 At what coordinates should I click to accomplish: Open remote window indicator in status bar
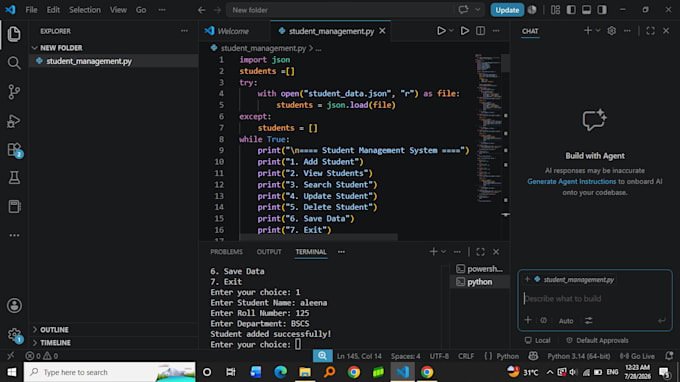(x=10, y=356)
